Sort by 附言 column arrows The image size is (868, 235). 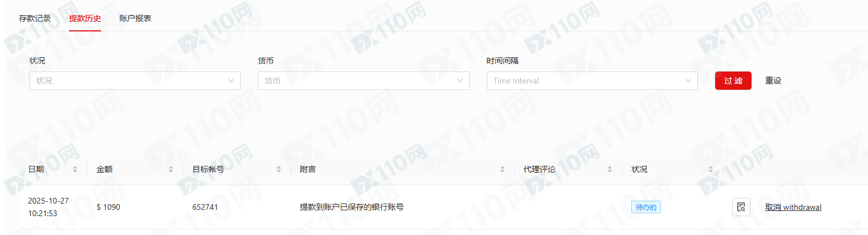coord(502,170)
